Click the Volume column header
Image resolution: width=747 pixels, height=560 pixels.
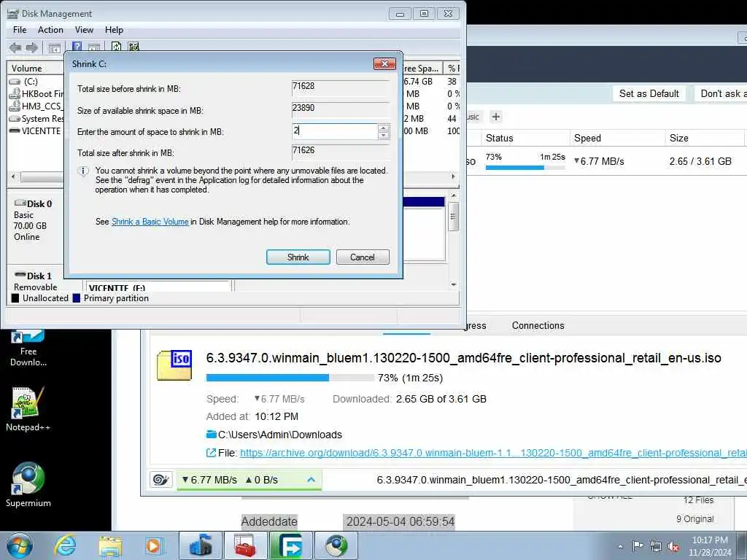(35, 68)
